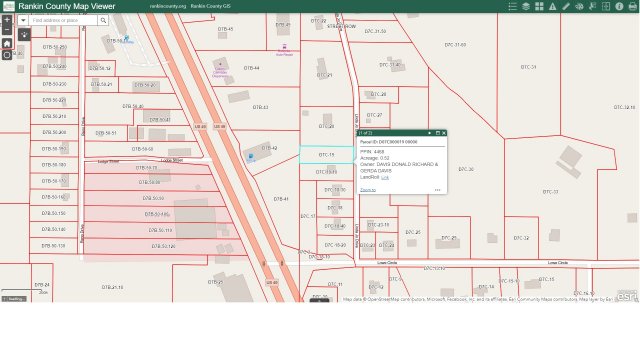640x360 pixels.
Task: Click the Find address or place field
Action: [x=63, y=20]
